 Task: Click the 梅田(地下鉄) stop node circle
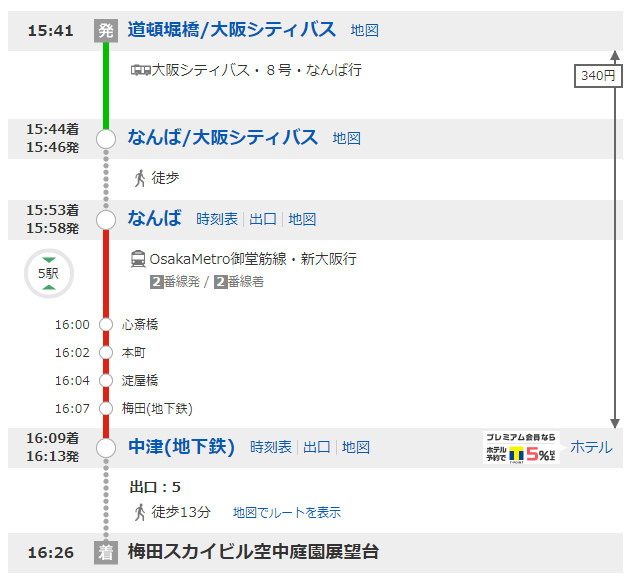click(x=106, y=408)
